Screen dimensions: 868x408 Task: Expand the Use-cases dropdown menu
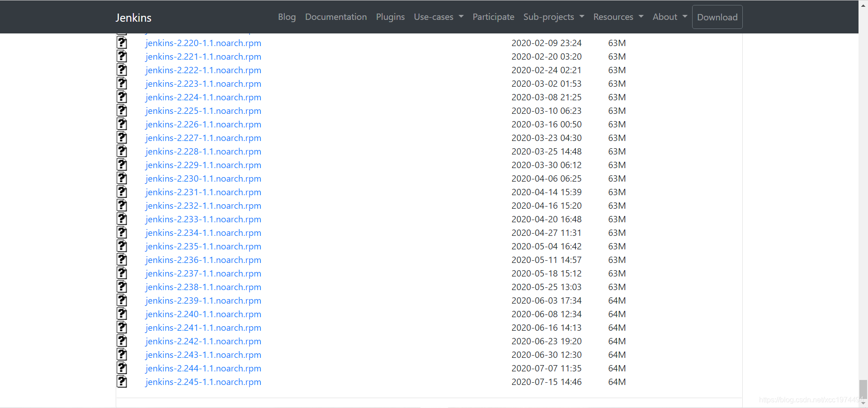[439, 17]
